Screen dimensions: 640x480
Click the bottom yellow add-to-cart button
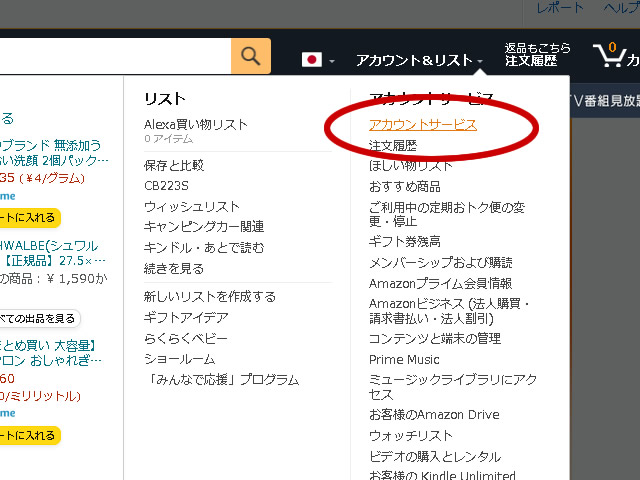click(30, 436)
